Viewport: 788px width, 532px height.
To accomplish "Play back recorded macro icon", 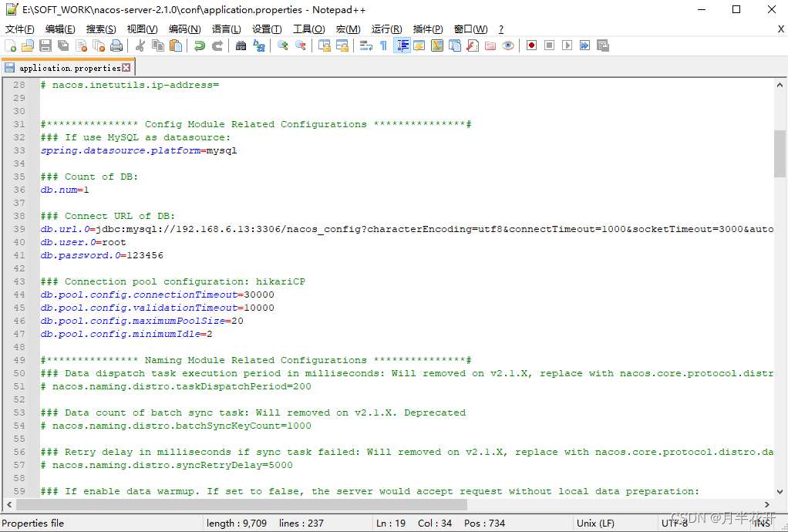I will point(567,45).
